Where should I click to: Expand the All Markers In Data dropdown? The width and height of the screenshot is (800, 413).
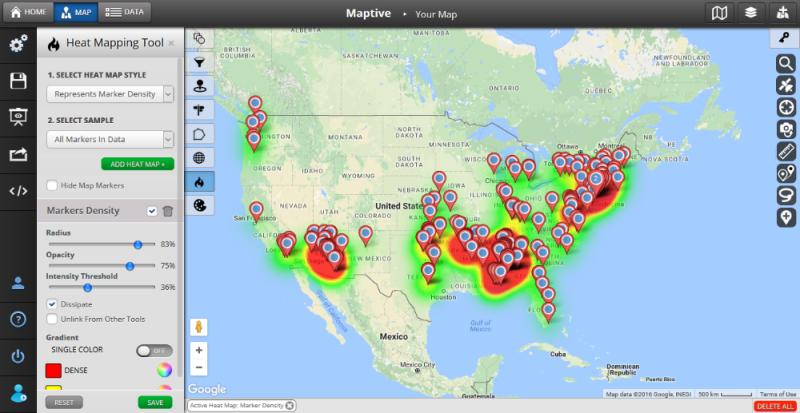(x=110, y=140)
